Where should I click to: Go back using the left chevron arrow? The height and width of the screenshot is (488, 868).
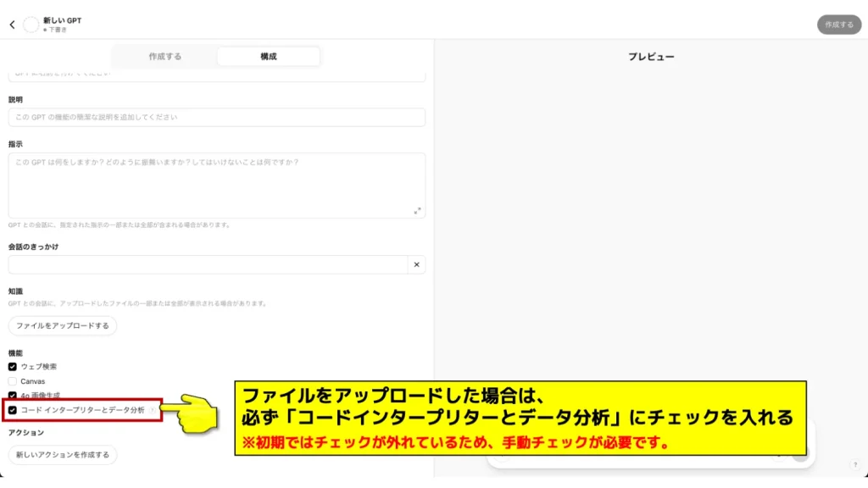(x=12, y=25)
